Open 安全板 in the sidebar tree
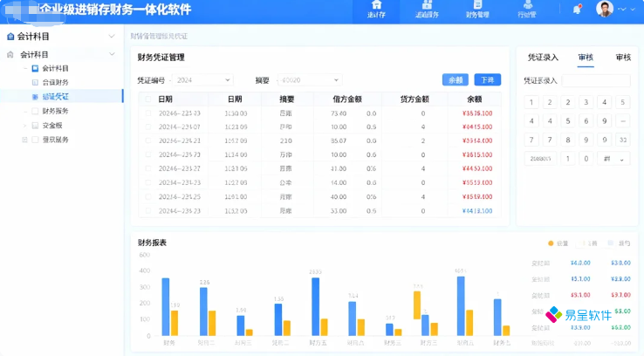 (52, 126)
